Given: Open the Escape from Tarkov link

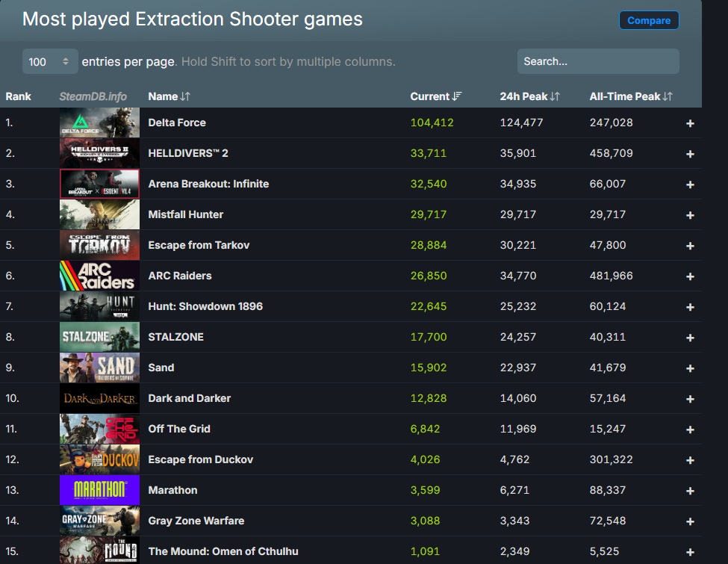Looking at the screenshot, I should click(x=199, y=245).
